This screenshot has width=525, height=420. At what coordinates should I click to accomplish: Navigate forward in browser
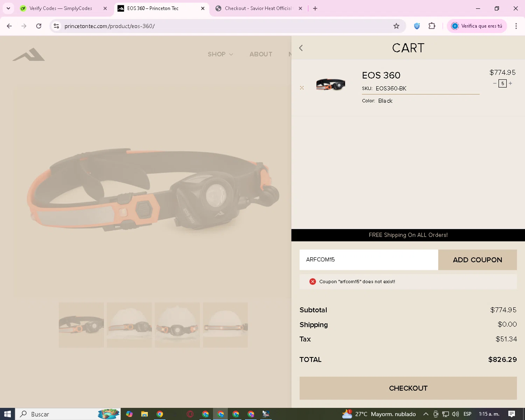pyautogui.click(x=24, y=26)
